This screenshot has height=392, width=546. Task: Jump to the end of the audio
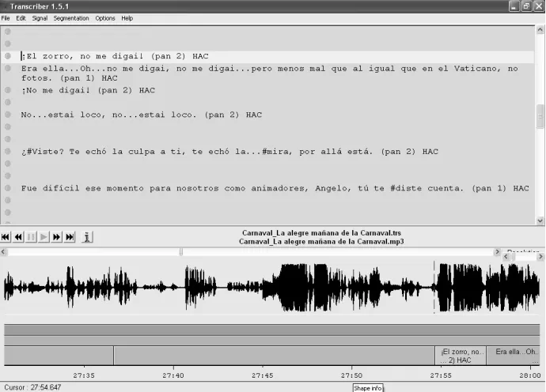coord(70,237)
